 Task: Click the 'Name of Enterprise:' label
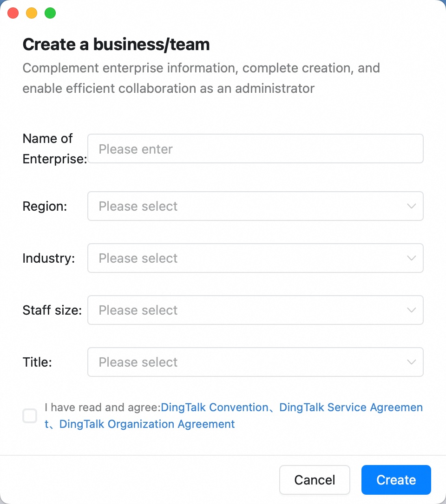[55, 149]
